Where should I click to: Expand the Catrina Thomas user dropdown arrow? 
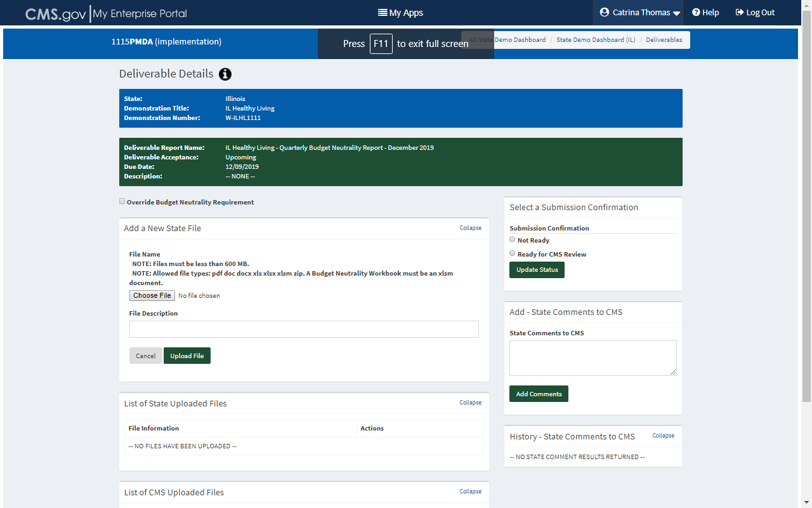click(677, 13)
